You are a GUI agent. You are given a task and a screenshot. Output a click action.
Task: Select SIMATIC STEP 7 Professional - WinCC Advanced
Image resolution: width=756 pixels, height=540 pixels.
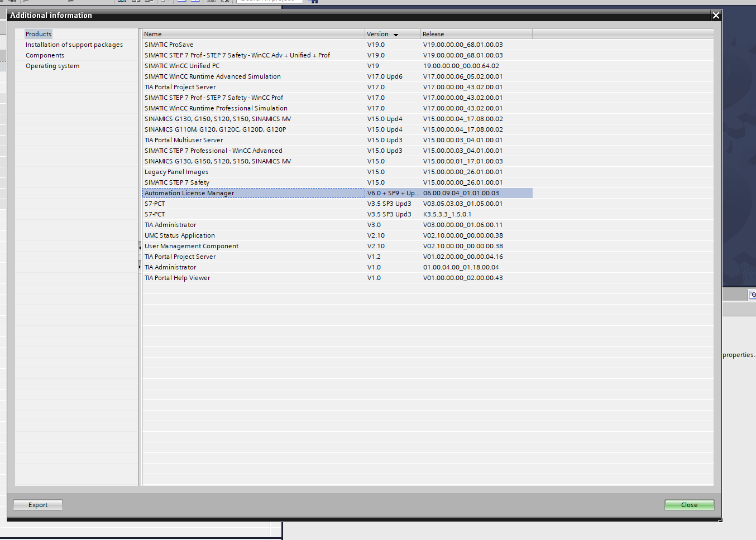pyautogui.click(x=337, y=151)
